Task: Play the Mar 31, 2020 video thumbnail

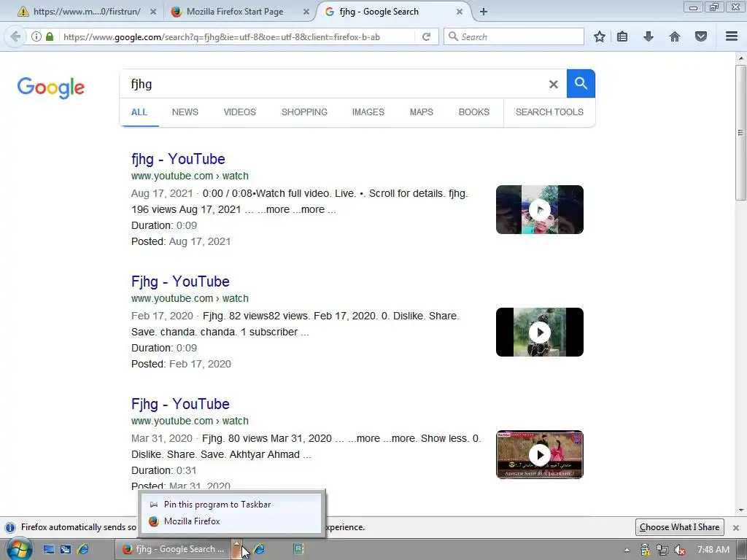Action: [x=540, y=454]
